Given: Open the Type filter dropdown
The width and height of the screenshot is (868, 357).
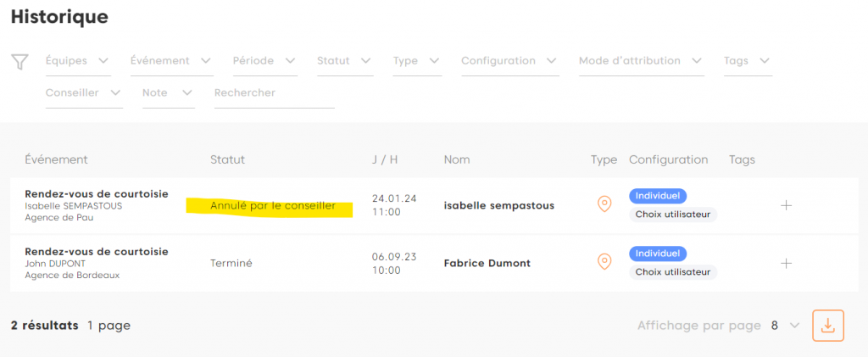Looking at the screenshot, I should pyautogui.click(x=417, y=61).
